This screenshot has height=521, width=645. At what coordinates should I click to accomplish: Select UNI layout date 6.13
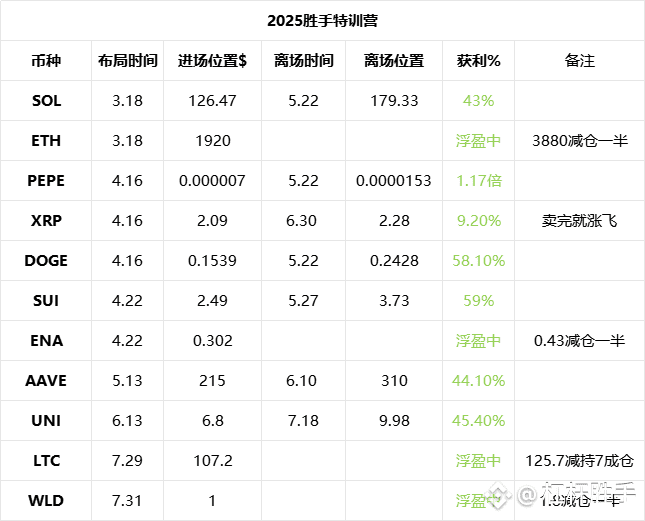[128, 421]
